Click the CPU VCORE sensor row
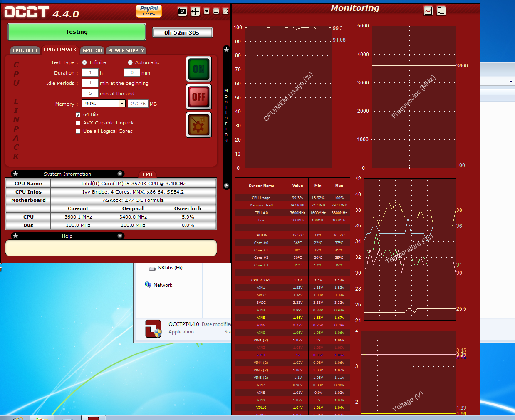 [292, 280]
